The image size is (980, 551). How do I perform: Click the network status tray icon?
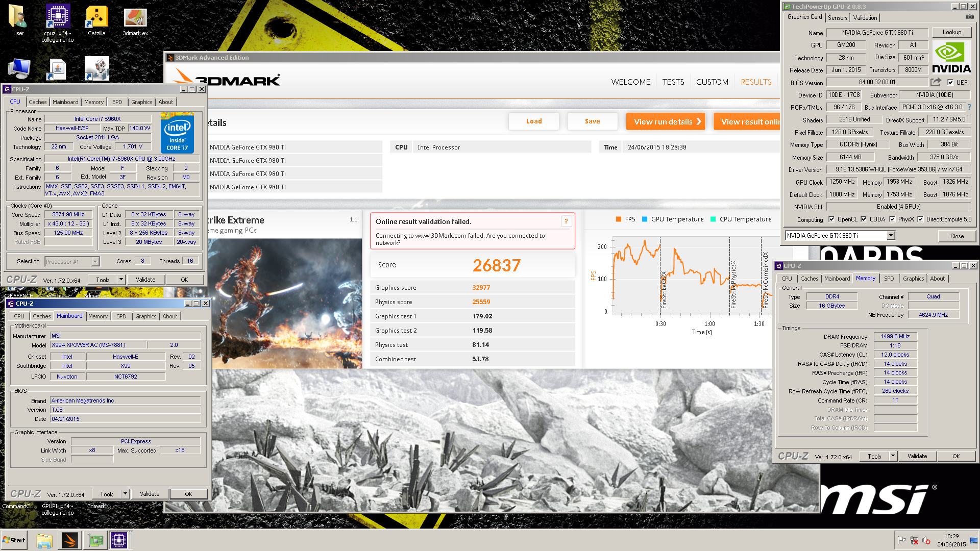pyautogui.click(x=914, y=540)
